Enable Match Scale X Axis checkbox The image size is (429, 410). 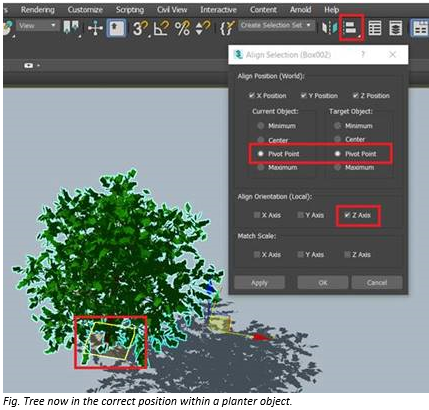coord(257,255)
